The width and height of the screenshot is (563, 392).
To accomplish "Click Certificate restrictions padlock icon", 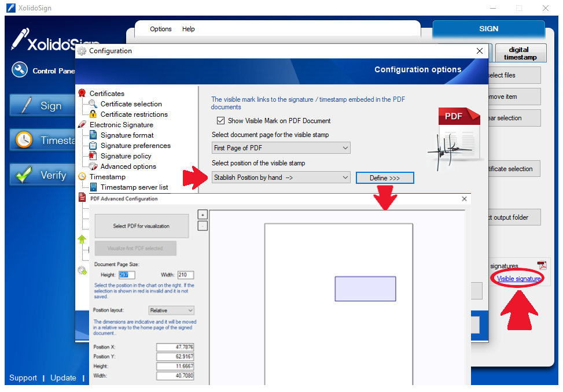I will click(x=93, y=114).
